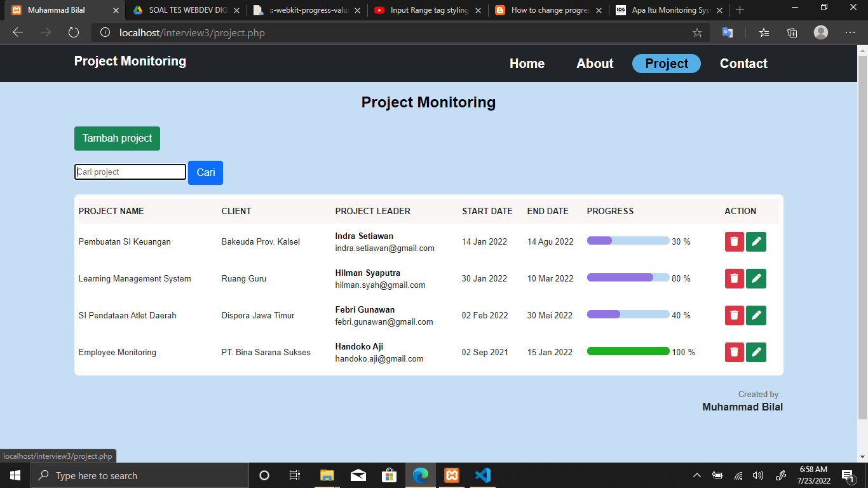868x488 pixels.
Task: Open Visual Studio Code from the taskbar
Action: 482,475
